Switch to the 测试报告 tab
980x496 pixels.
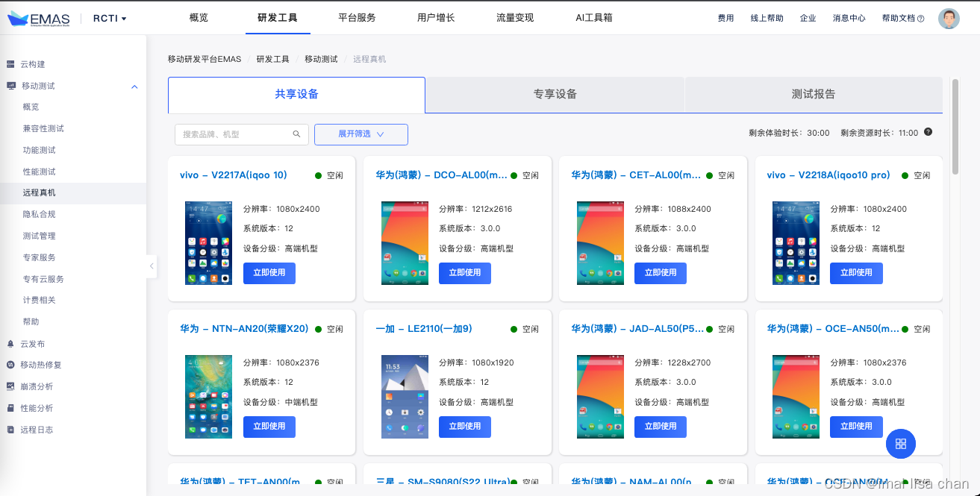click(814, 95)
